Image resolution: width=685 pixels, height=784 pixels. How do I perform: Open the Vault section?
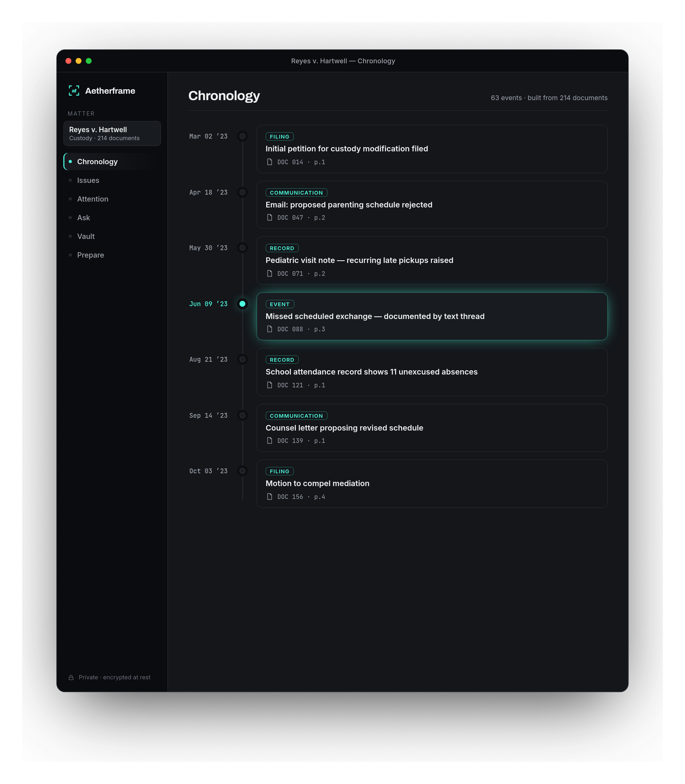(112, 236)
